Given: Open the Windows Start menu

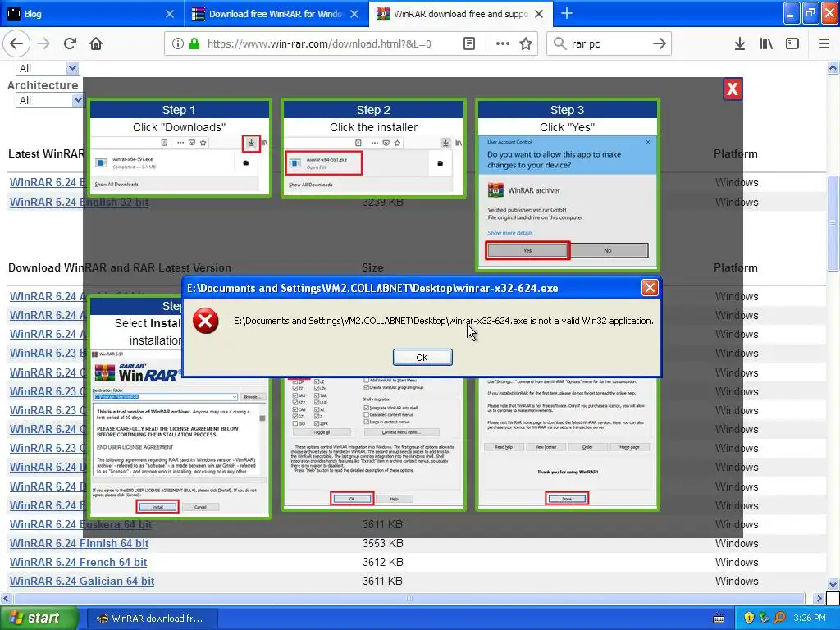Looking at the screenshot, I should [x=38, y=618].
